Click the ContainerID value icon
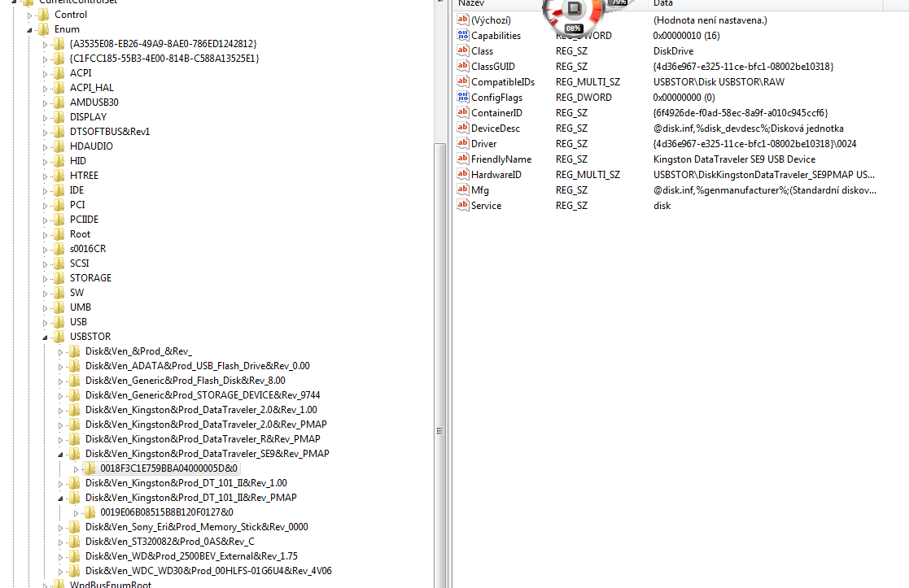This screenshot has width=909, height=588. [x=462, y=113]
